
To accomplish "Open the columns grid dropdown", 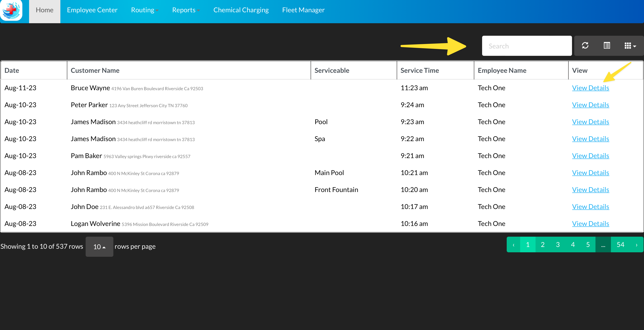I will click(x=630, y=46).
